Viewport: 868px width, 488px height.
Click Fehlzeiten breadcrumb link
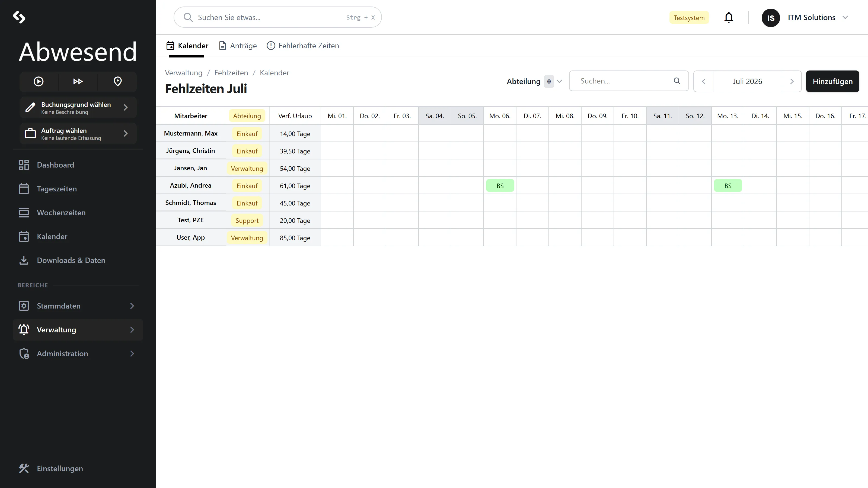coord(231,73)
